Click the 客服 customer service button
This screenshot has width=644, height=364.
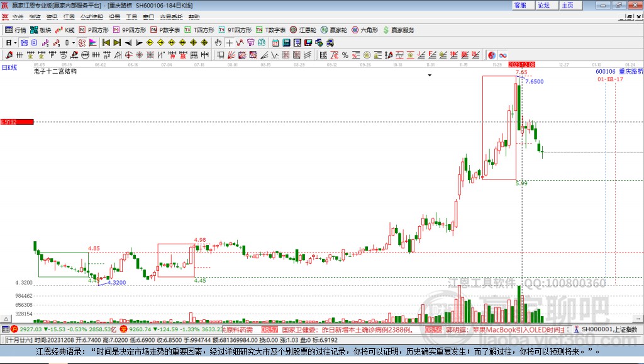(x=523, y=5)
